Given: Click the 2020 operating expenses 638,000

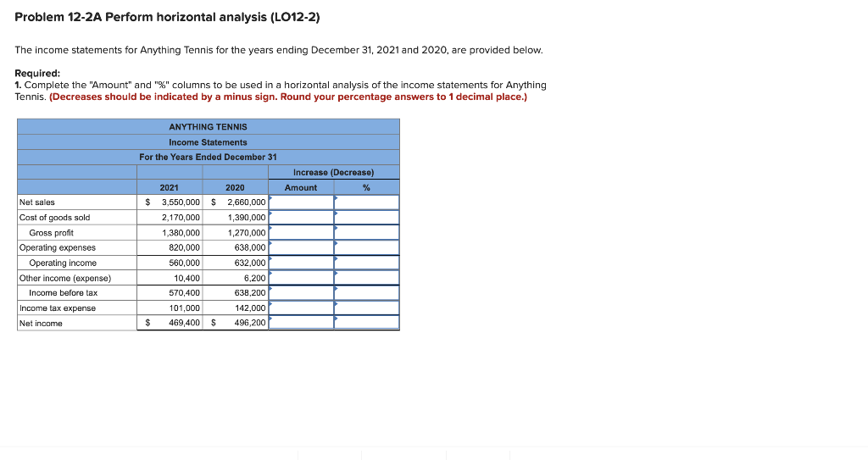Looking at the screenshot, I should pyautogui.click(x=250, y=247).
